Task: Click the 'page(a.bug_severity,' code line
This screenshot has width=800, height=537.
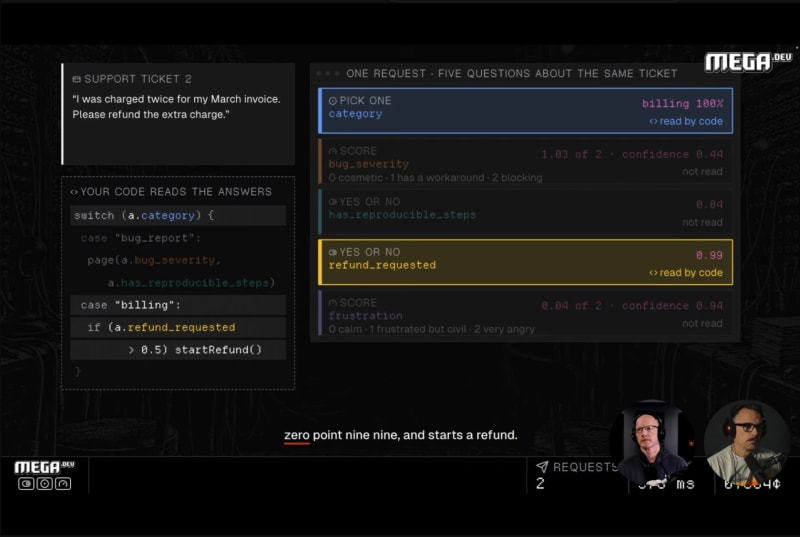Action: tap(154, 260)
